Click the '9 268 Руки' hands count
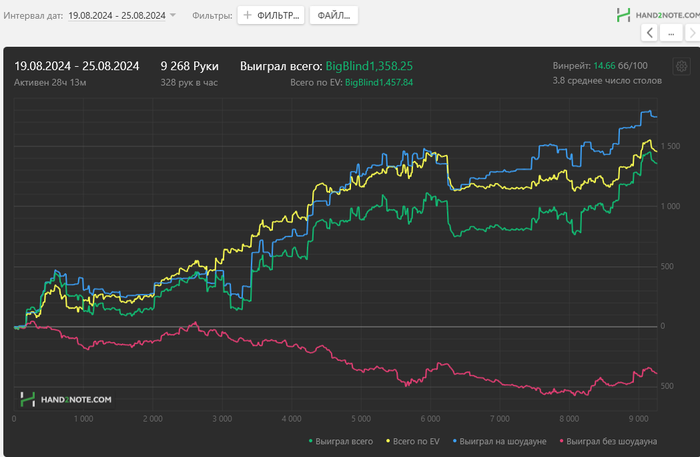The height and width of the screenshot is (457, 700). (189, 66)
